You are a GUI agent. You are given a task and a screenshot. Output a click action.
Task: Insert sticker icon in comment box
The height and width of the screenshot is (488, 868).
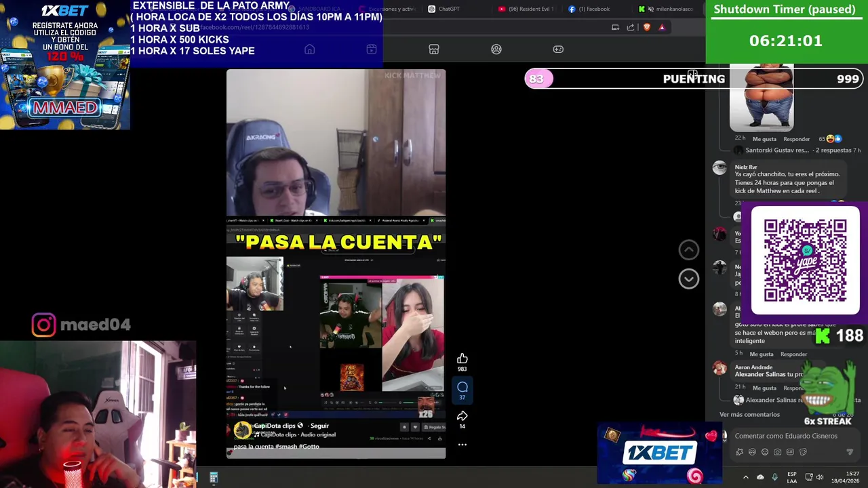click(x=803, y=452)
